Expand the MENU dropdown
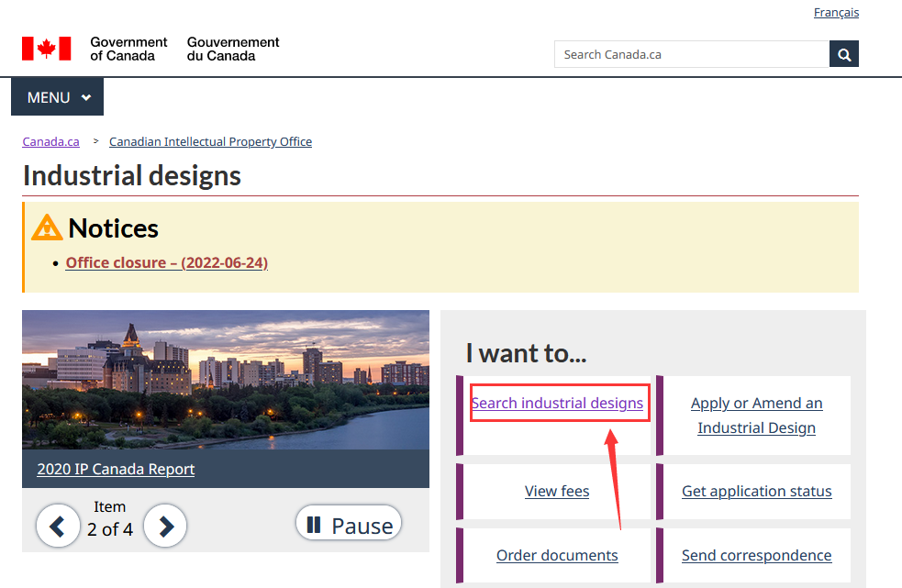 (58, 97)
